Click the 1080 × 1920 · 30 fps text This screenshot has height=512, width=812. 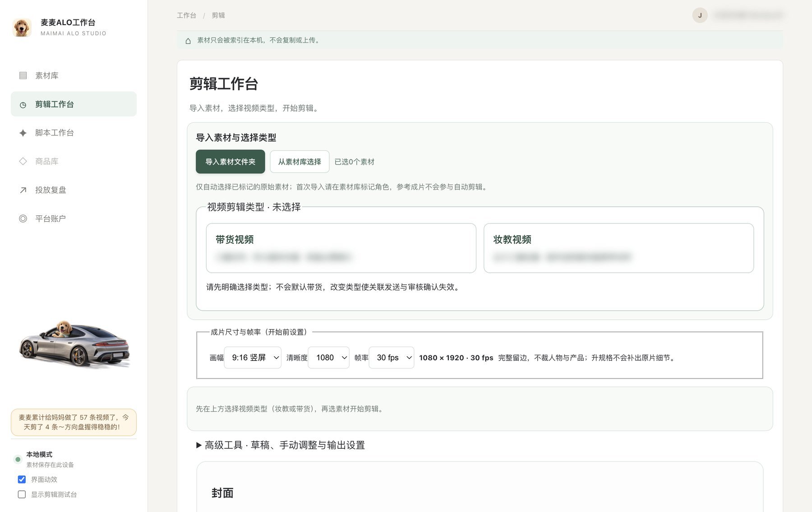click(x=456, y=358)
